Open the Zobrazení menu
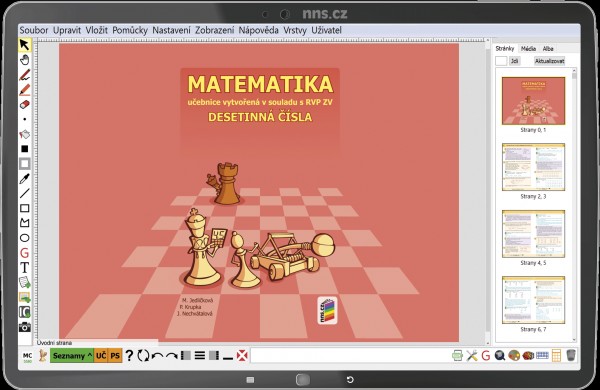600x390 pixels. pyautogui.click(x=215, y=30)
